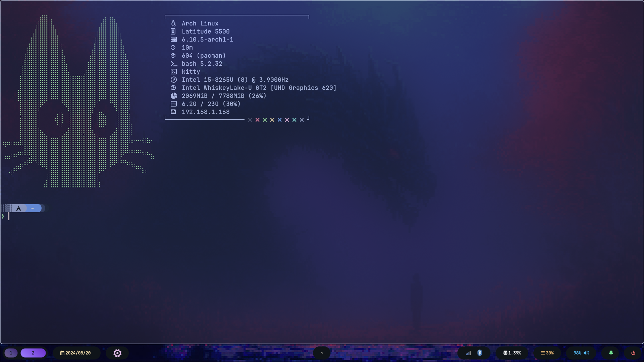The width and height of the screenshot is (644, 362).
Task: Click the text "bash 5.2.32"
Action: pyautogui.click(x=202, y=64)
